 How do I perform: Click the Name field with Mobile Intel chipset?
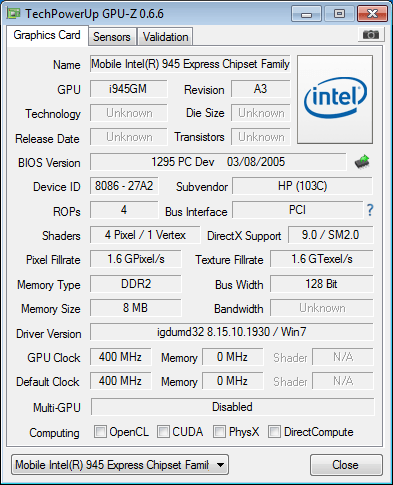pyautogui.click(x=190, y=64)
